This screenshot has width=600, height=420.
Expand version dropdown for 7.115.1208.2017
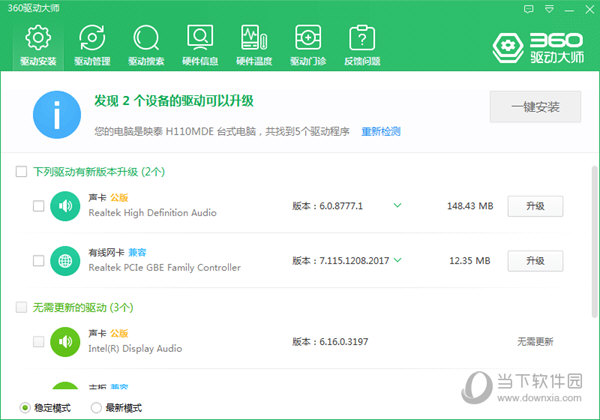coord(398,260)
